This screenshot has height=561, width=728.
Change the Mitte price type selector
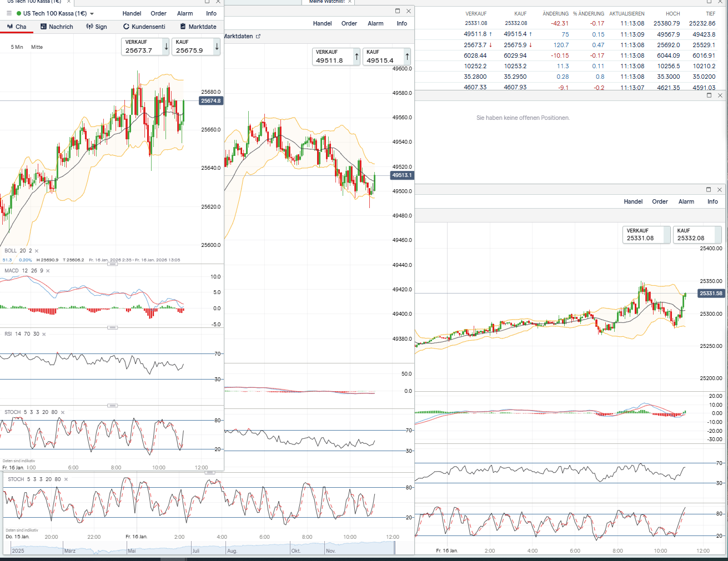(x=37, y=47)
